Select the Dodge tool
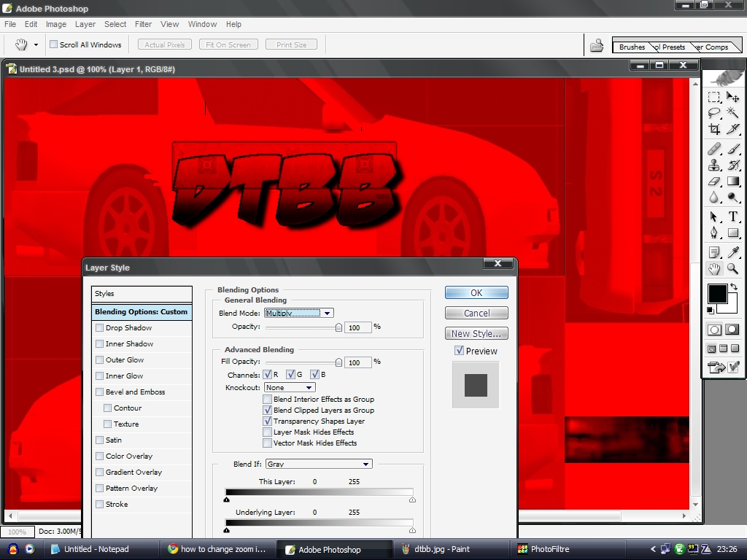Viewport: 747px width, 560px height. (732, 197)
